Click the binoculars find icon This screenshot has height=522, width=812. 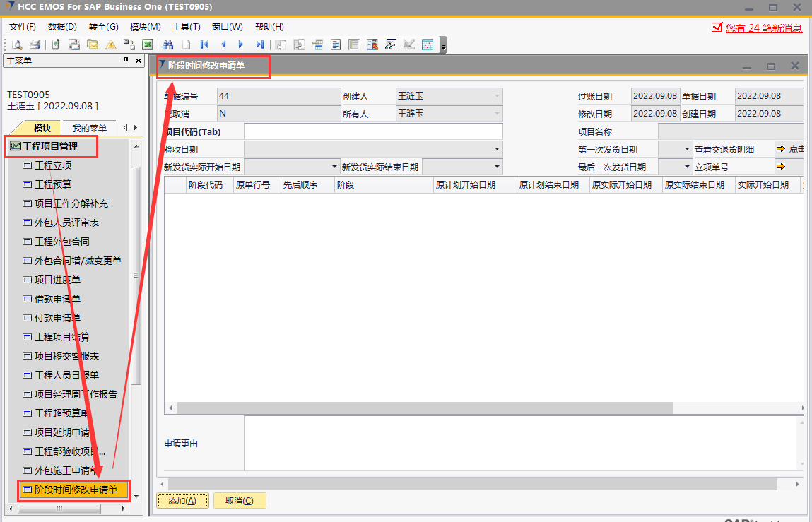(x=168, y=45)
